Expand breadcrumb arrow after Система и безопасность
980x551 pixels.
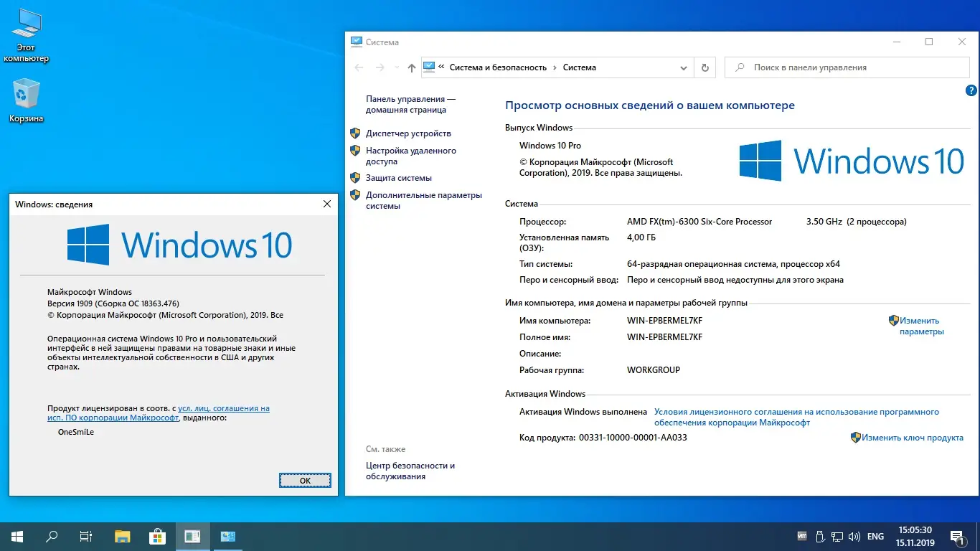point(555,67)
